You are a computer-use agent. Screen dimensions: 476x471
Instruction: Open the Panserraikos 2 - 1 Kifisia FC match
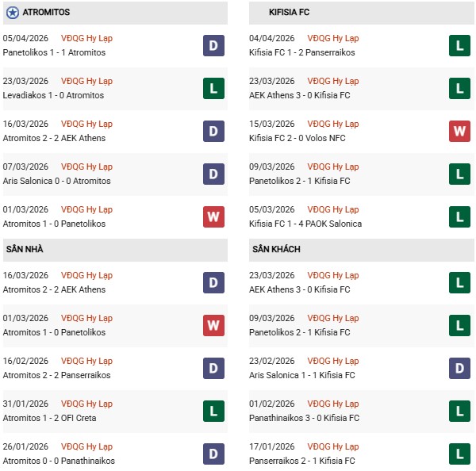point(301,461)
